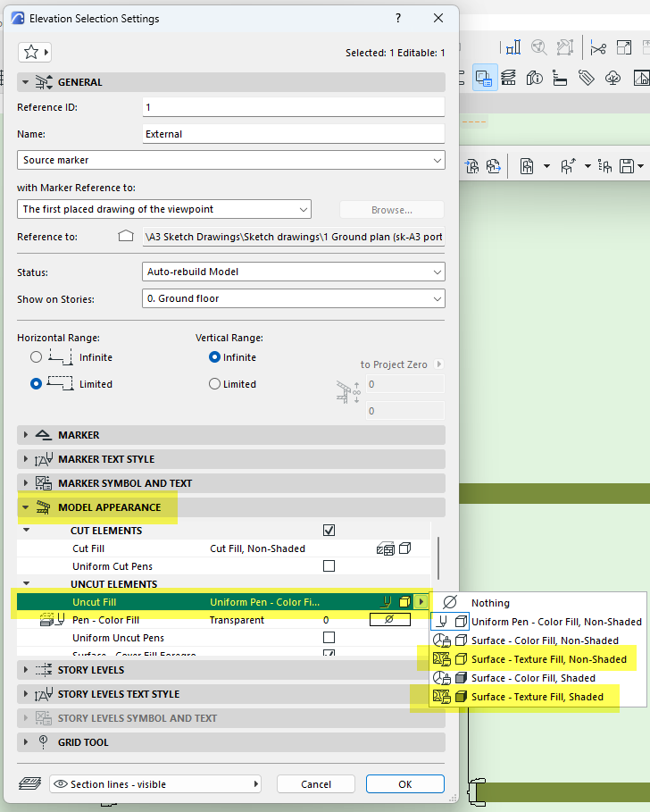Click the Cut Fill non-shaded cube icon
Image resolution: width=650 pixels, height=812 pixels.
(405, 548)
